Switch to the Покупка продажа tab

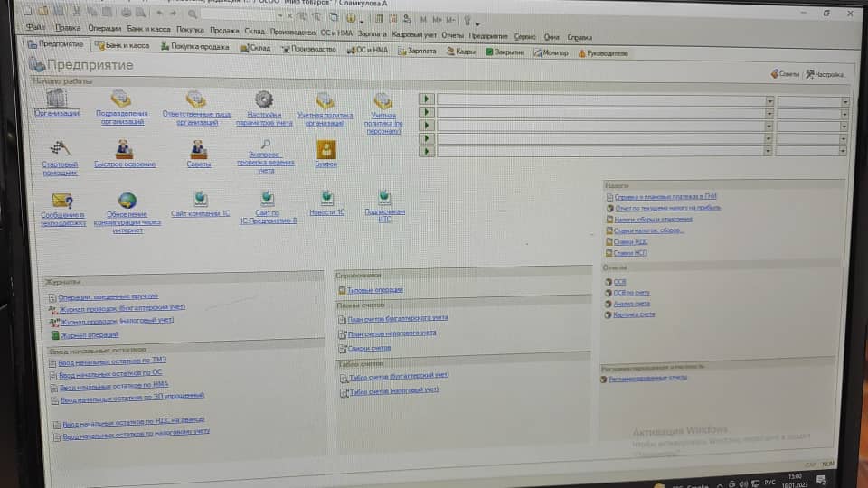[x=195, y=46]
